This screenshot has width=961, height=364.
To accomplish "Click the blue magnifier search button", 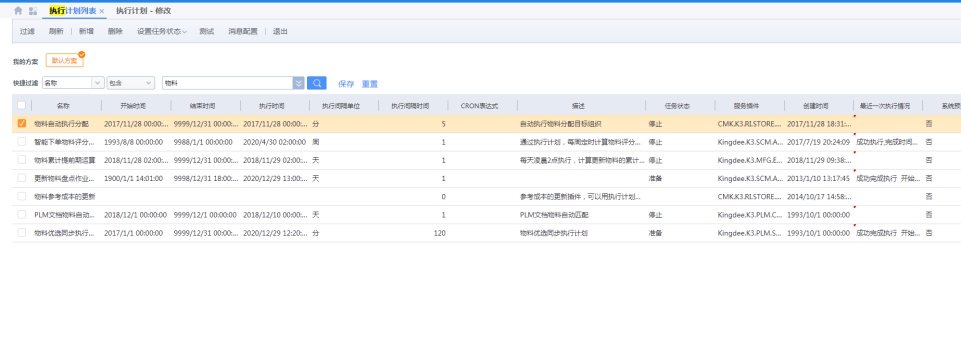I will pos(316,83).
